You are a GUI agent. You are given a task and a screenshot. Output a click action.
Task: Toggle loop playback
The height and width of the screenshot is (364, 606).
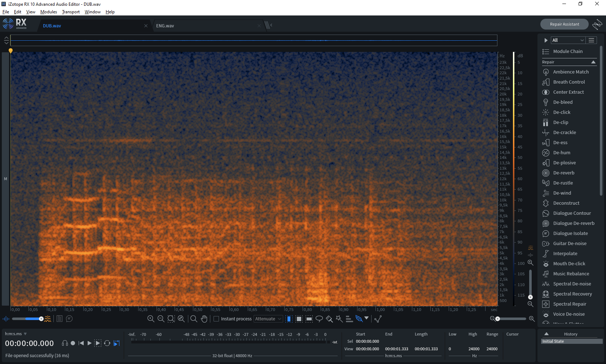click(107, 343)
